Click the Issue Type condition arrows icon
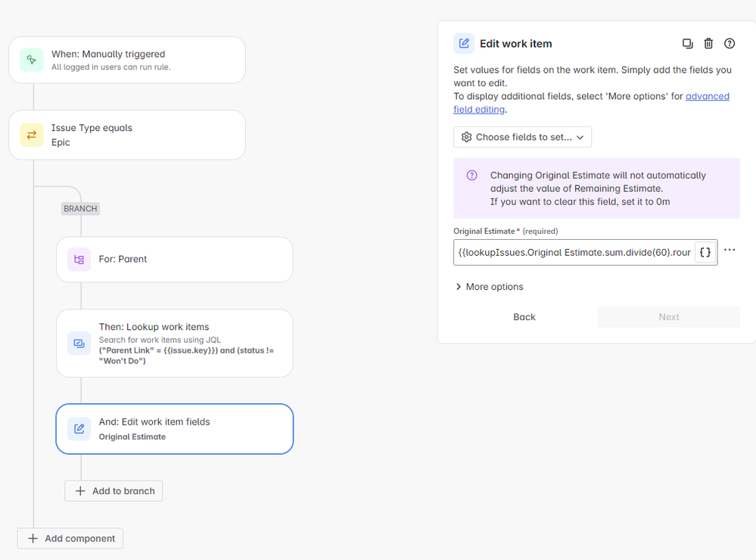Viewport: 756px width, 560px height. pyautogui.click(x=31, y=135)
